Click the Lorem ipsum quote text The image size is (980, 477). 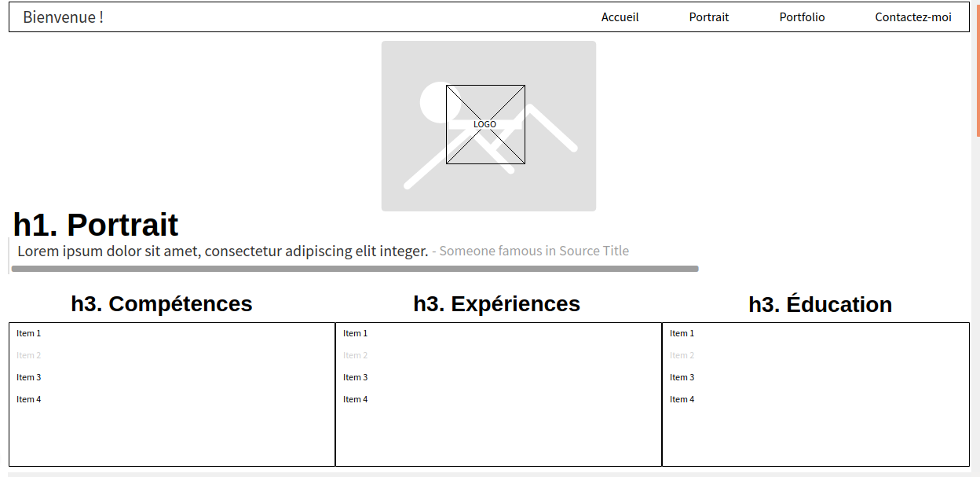click(222, 251)
